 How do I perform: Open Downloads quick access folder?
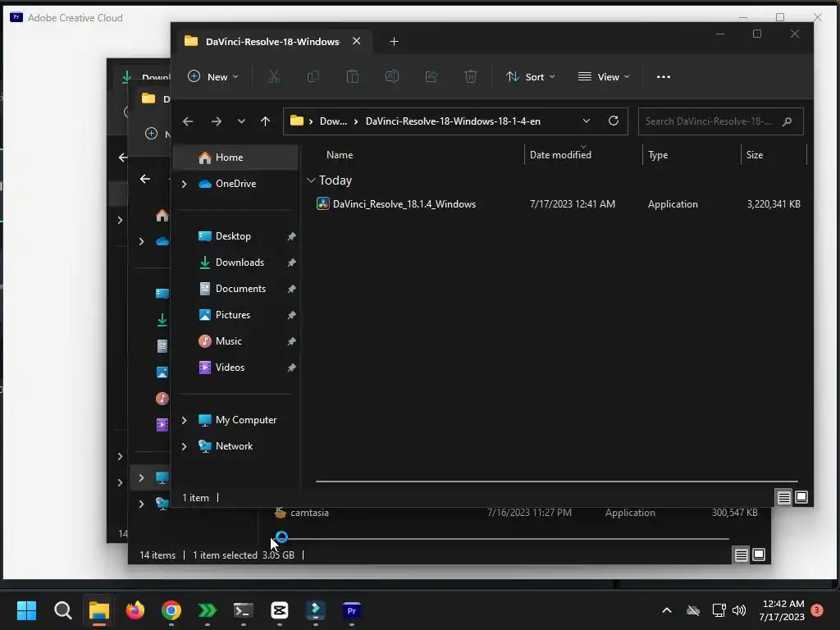pyautogui.click(x=239, y=262)
